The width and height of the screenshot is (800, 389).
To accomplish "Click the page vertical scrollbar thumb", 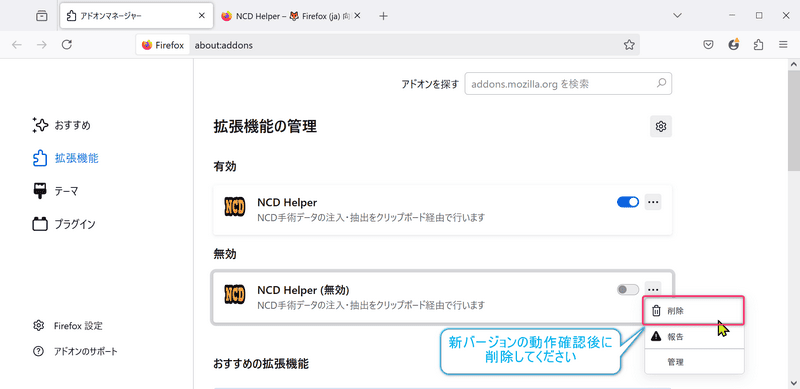I will point(793,120).
